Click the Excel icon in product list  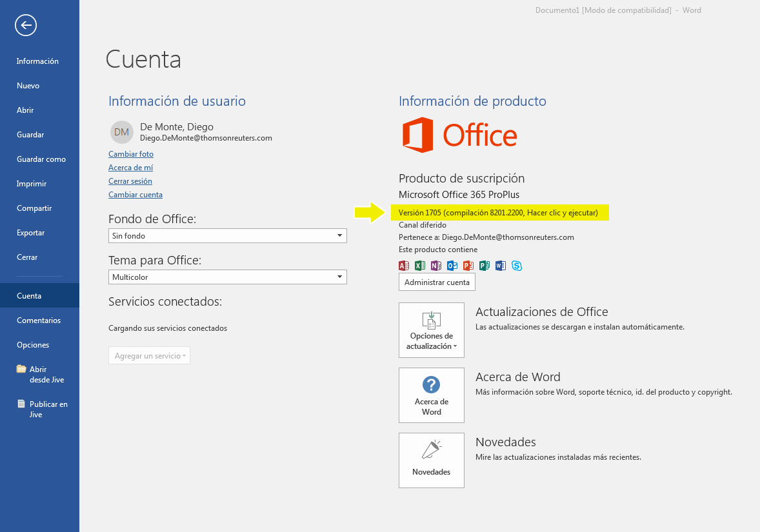[x=420, y=265]
